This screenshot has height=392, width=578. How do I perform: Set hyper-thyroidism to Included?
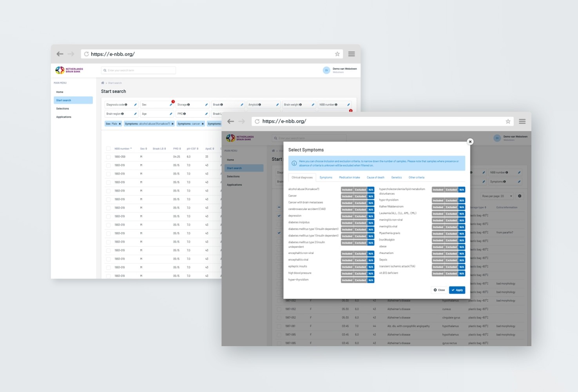click(347, 280)
